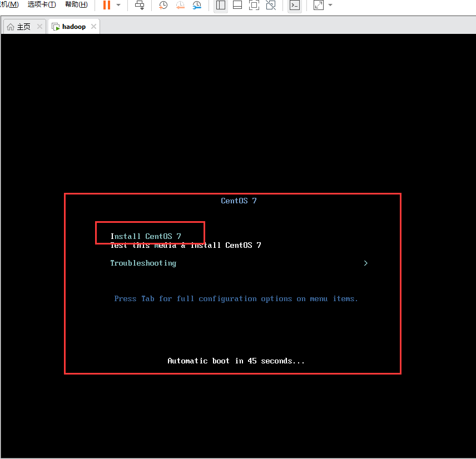
Task: Select Install CentOS 7 boot entry
Action: [x=146, y=236]
